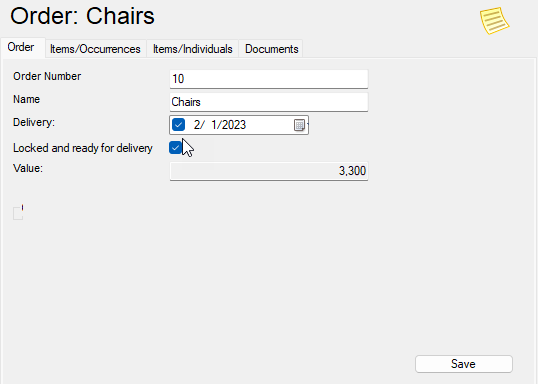538x384 pixels.
Task: Open the Items/Occurrences tab
Action: [95, 49]
